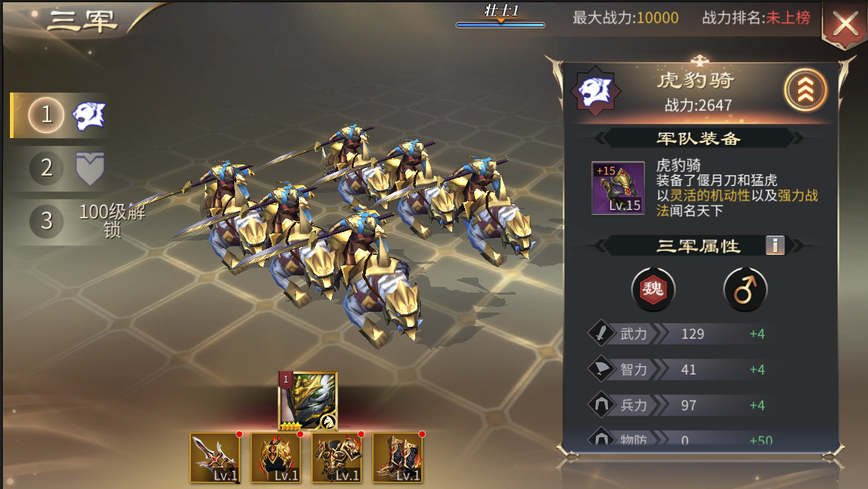Select the helmet equipment slot Lv.1
Viewport: 868px width, 489px height.
[x=276, y=458]
